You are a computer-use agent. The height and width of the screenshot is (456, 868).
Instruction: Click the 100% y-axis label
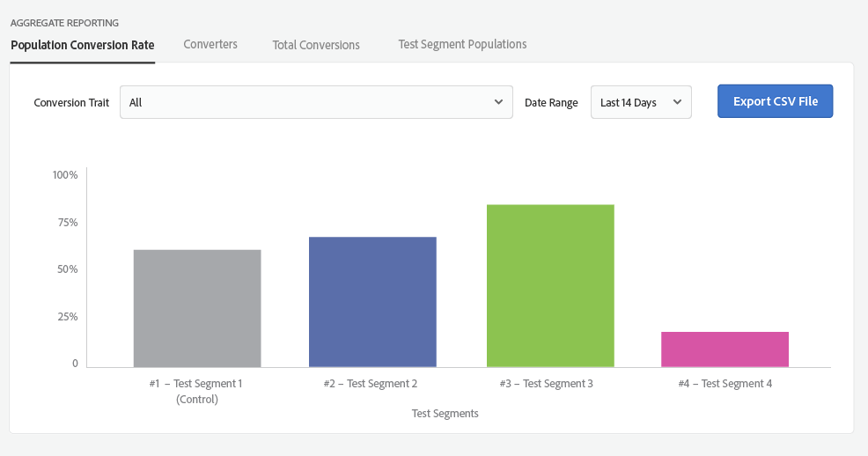tap(65, 175)
